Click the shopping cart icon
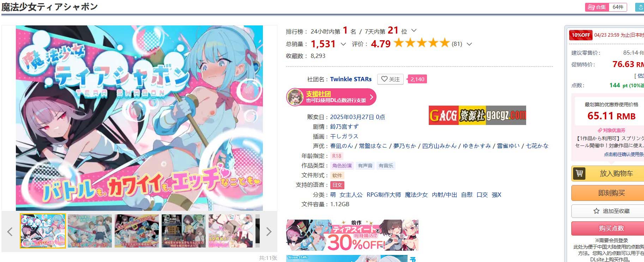Image resolution: width=644 pixels, height=262 pixels. (x=579, y=173)
